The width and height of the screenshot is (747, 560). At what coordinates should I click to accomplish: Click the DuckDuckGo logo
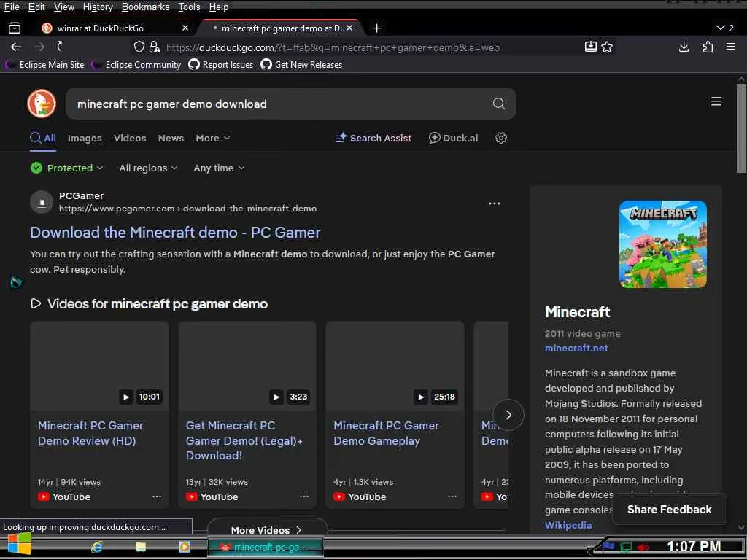42,104
